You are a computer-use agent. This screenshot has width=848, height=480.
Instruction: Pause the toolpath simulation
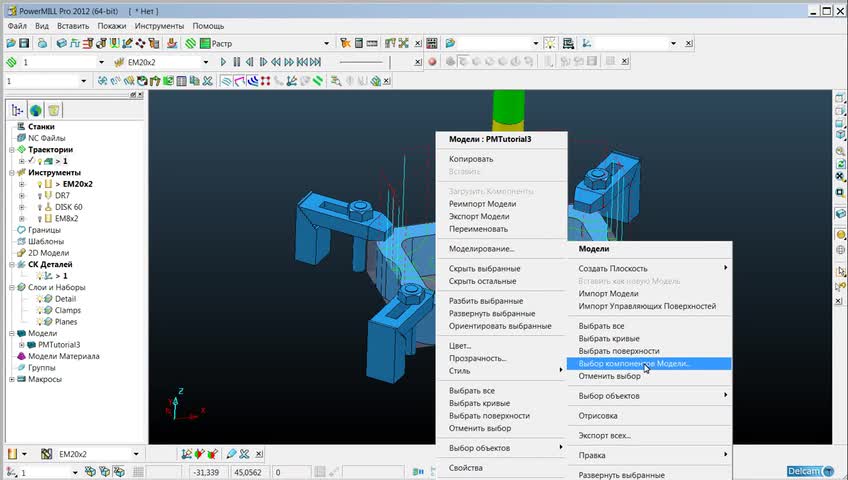[236, 62]
